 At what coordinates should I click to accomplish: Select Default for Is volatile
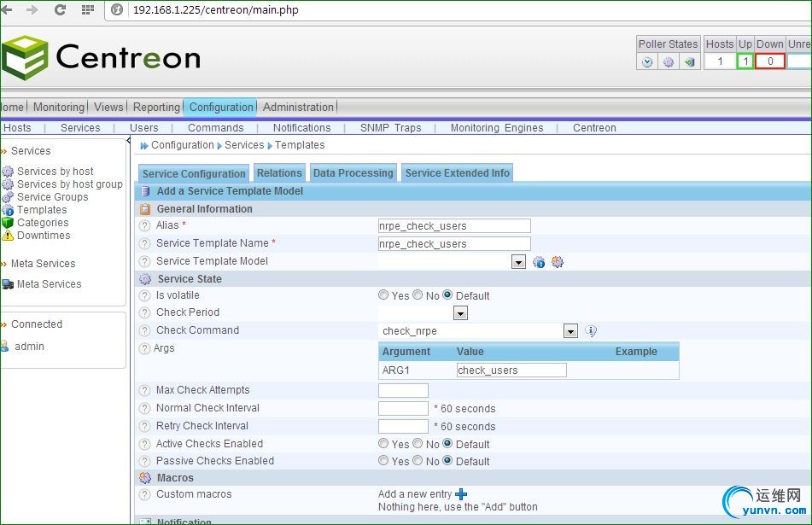447,295
